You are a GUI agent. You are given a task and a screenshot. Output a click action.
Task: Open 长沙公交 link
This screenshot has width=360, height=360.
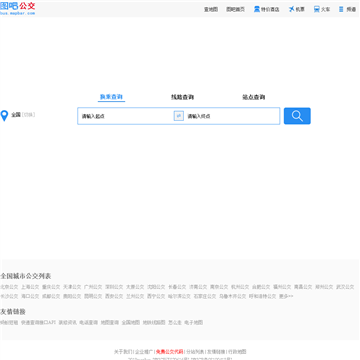pos(9,296)
